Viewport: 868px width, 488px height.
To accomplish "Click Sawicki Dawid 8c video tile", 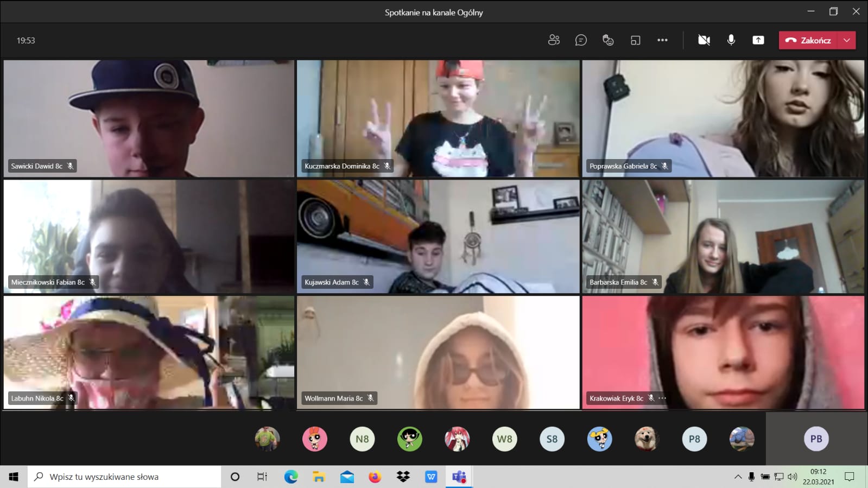I will click(149, 118).
